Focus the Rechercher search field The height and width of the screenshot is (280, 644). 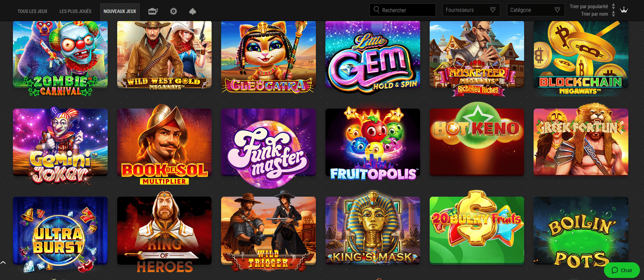402,10
